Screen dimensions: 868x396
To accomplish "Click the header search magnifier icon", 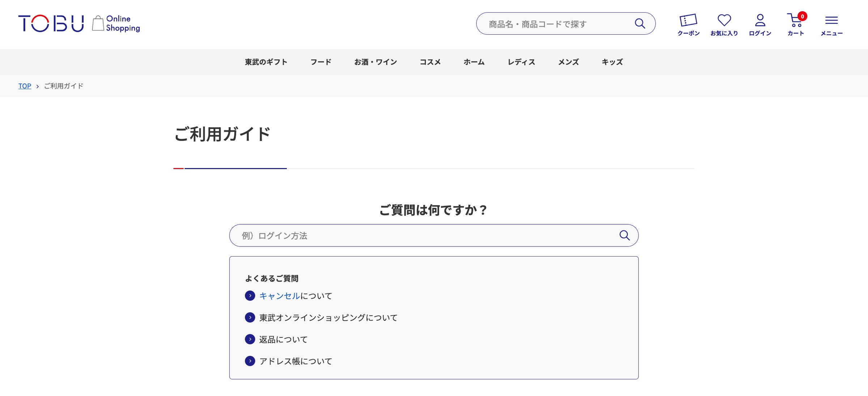I will [x=640, y=23].
